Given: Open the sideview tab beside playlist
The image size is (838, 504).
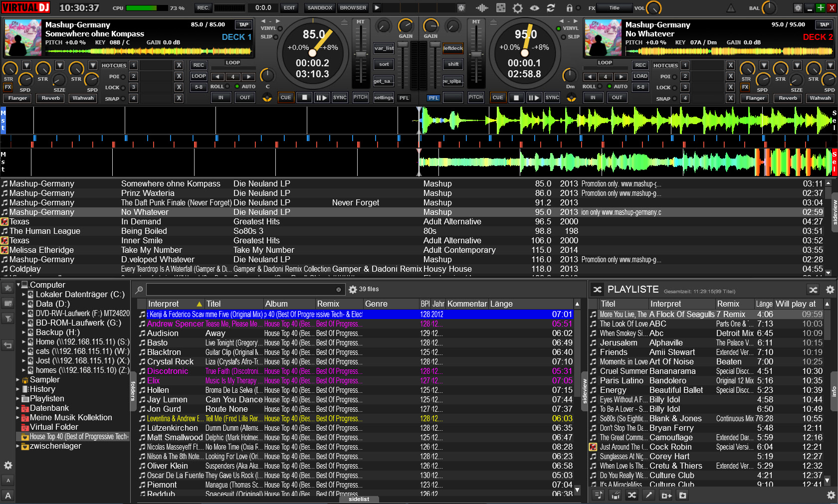Looking at the screenshot, I should coord(584,391).
